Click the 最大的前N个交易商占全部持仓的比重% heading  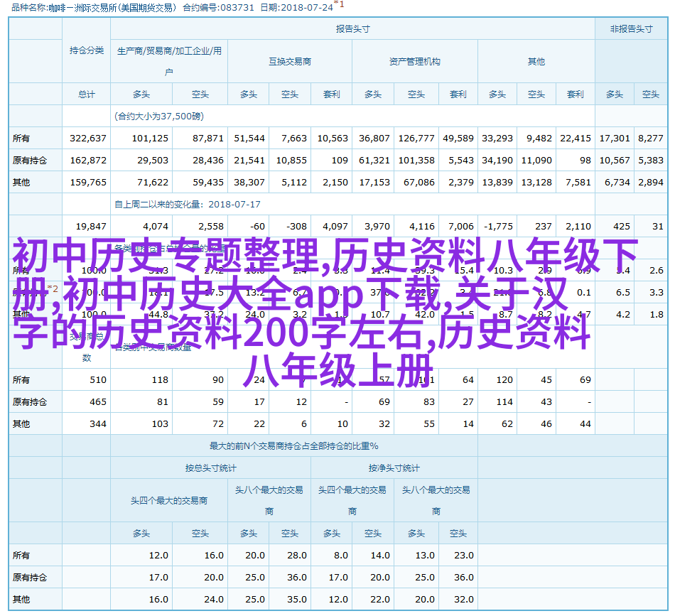coord(293,446)
